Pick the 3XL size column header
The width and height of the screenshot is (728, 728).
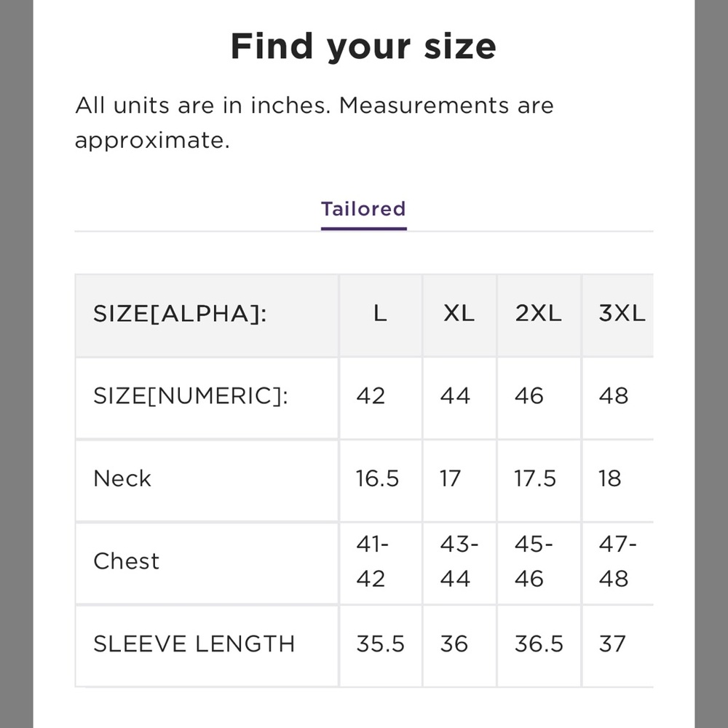click(621, 314)
